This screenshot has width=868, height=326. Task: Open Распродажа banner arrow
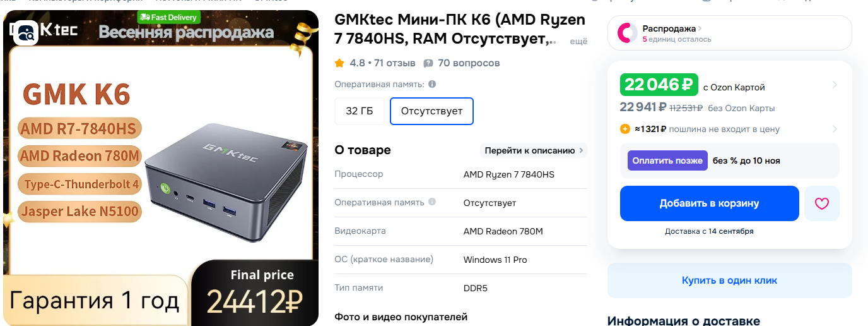point(700,28)
